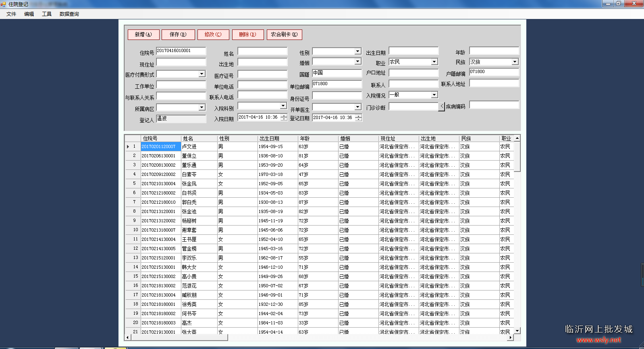The width and height of the screenshot is (644, 349).
Task: Select row 1 patient 卢文进
Action: [199, 147]
